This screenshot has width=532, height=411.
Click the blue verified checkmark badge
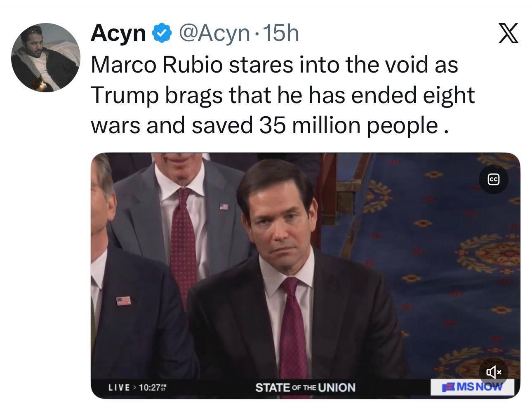[x=162, y=34]
